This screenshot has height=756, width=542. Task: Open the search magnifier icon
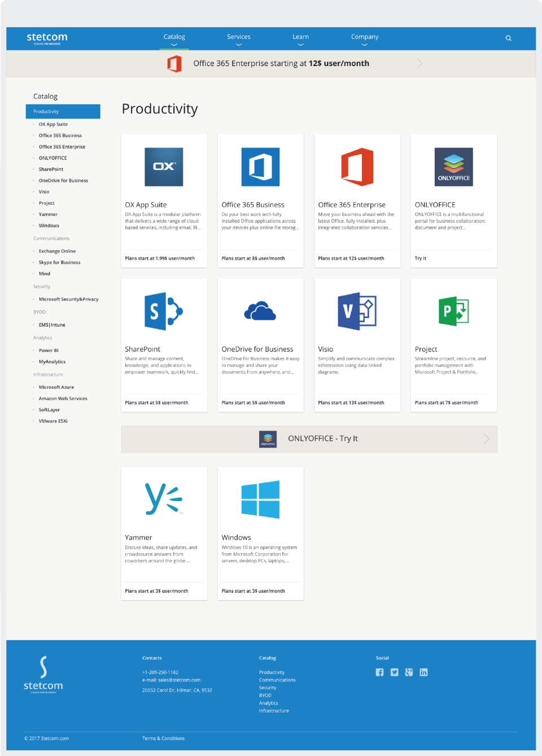pos(508,38)
